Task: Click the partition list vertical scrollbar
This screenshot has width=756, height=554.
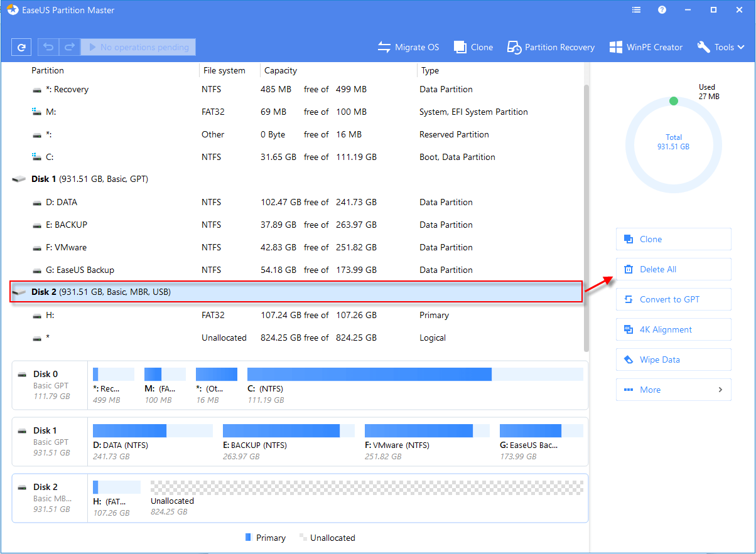Action: point(586,218)
